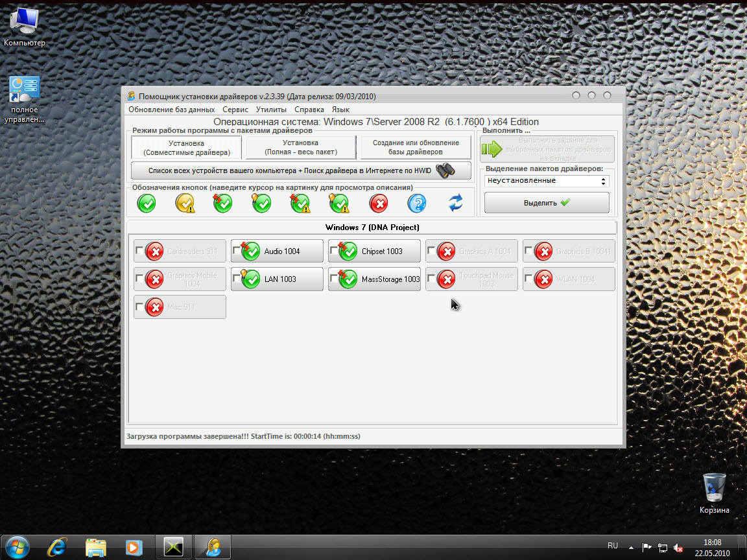The height and width of the screenshot is (560, 747).
Task: Click the Выделить button
Action: [x=546, y=203]
